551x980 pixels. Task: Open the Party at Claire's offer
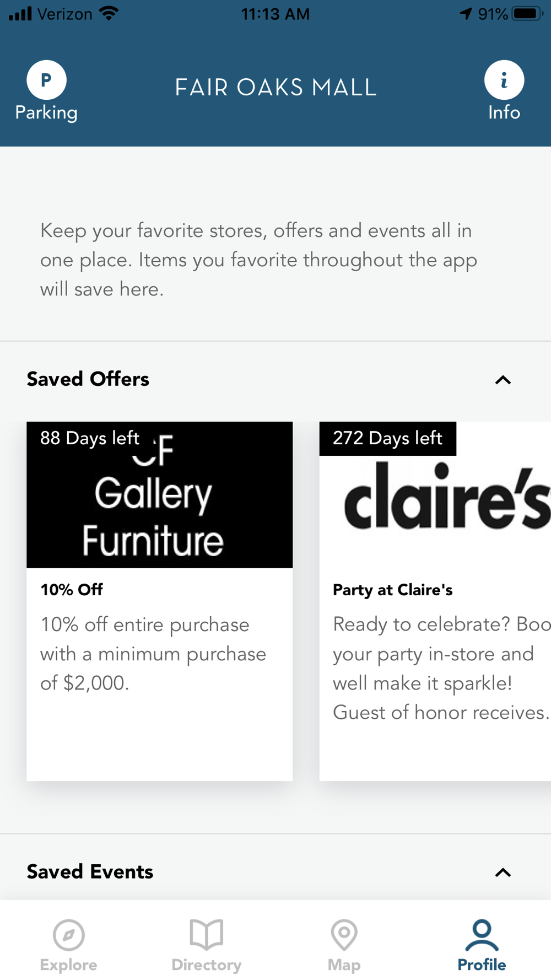tap(393, 590)
